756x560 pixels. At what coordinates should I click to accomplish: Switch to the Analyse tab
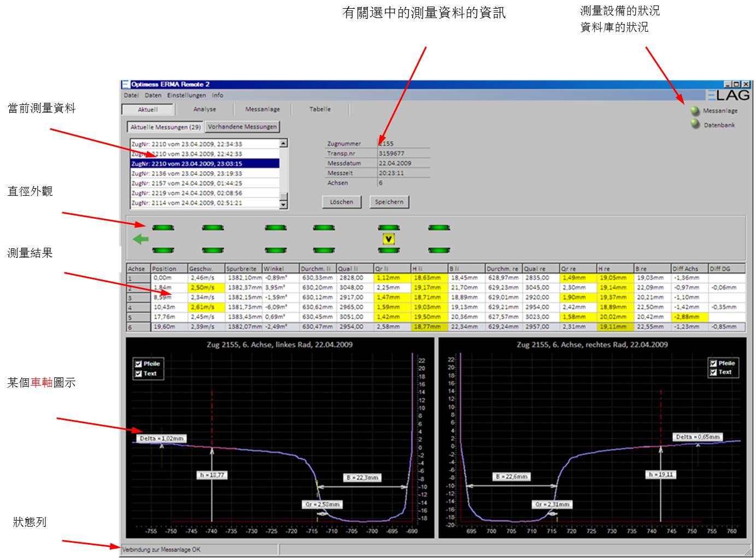(x=204, y=109)
